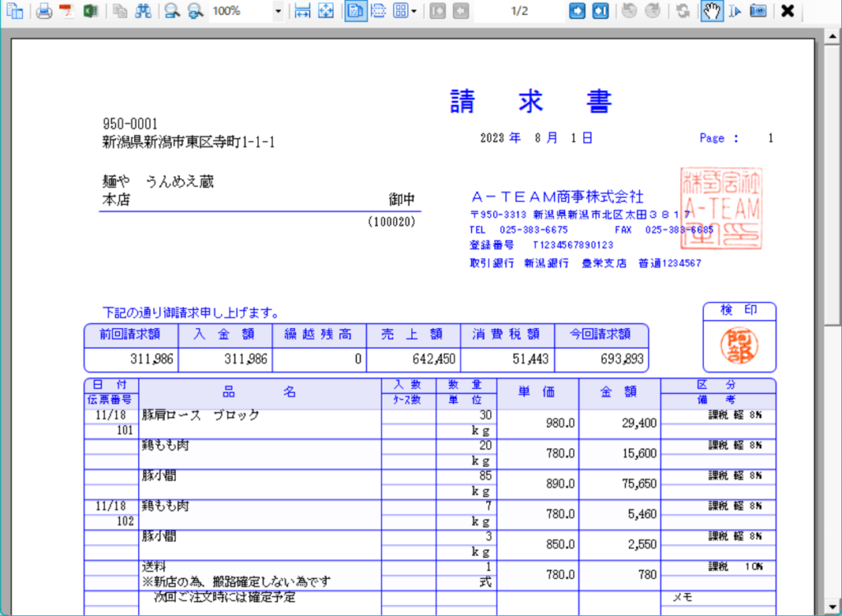Export the report to Excel

tap(90, 11)
